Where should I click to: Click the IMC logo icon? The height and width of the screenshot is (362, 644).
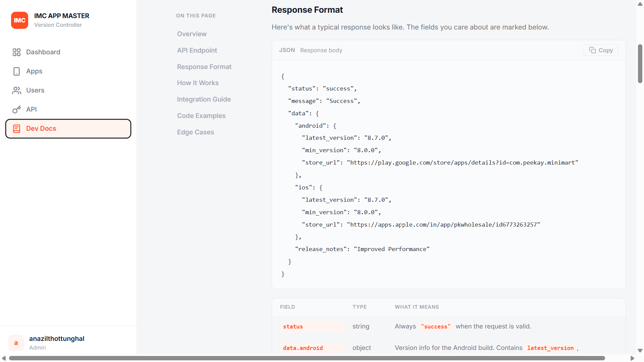pyautogui.click(x=19, y=20)
